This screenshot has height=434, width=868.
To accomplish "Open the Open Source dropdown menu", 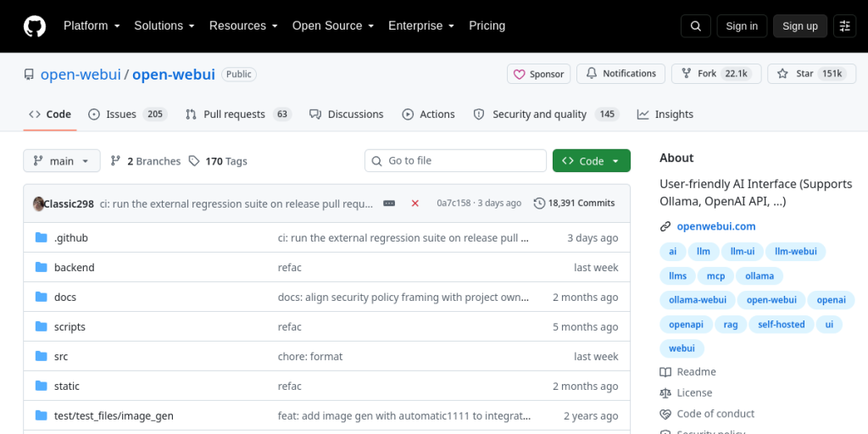I will (333, 26).
